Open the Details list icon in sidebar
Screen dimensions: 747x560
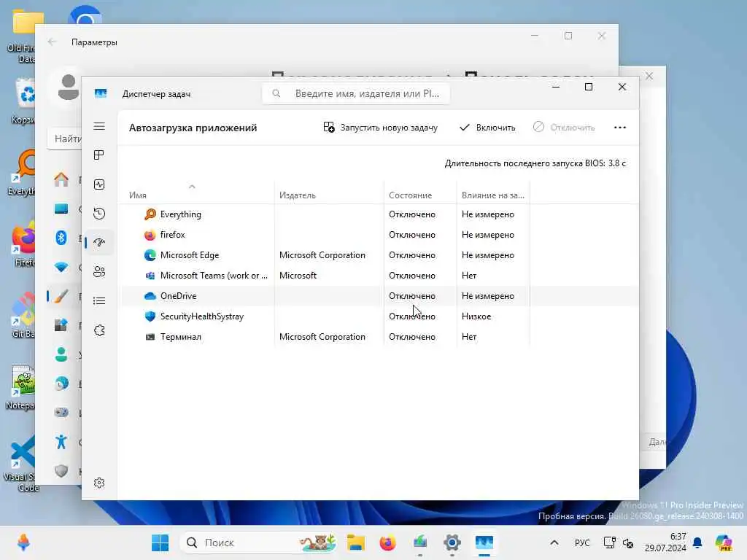click(99, 301)
